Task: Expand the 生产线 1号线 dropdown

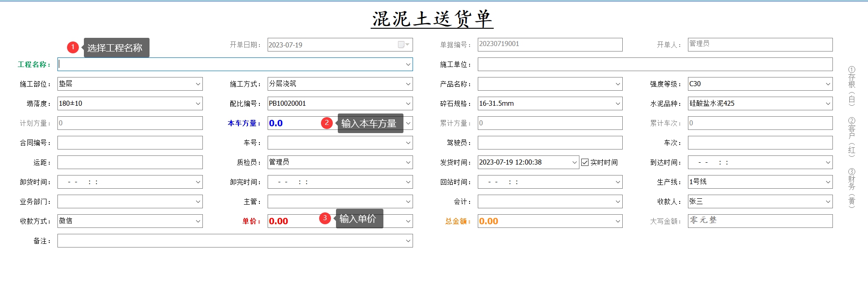Action: (828, 182)
